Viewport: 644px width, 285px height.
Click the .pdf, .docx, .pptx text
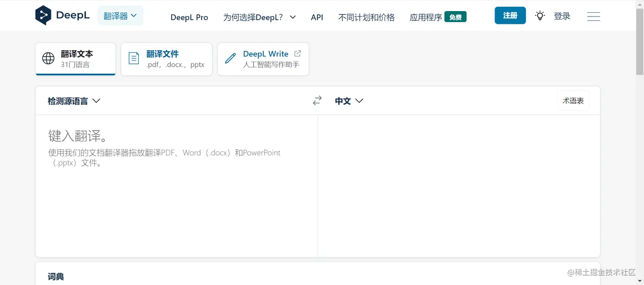(175, 65)
